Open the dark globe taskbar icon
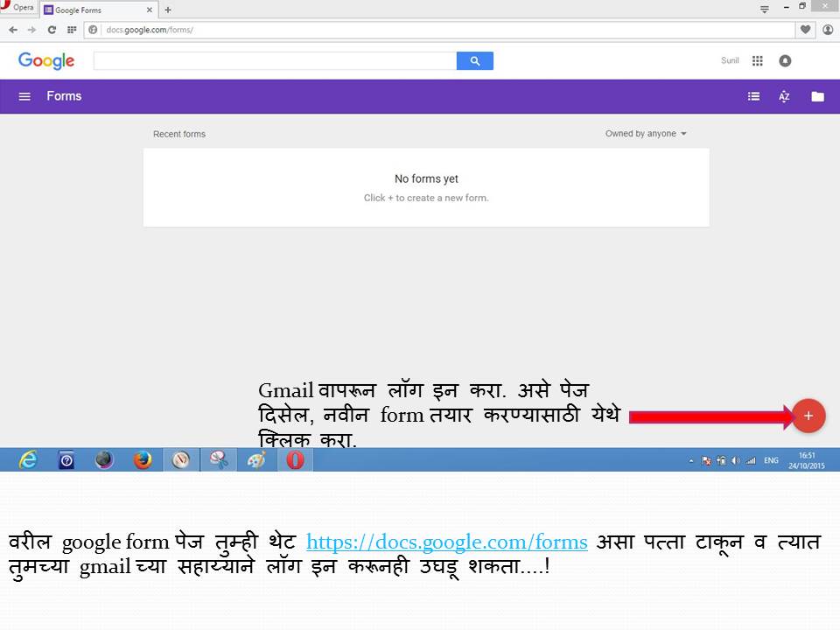Screen dimensions: 840x630 104,459
